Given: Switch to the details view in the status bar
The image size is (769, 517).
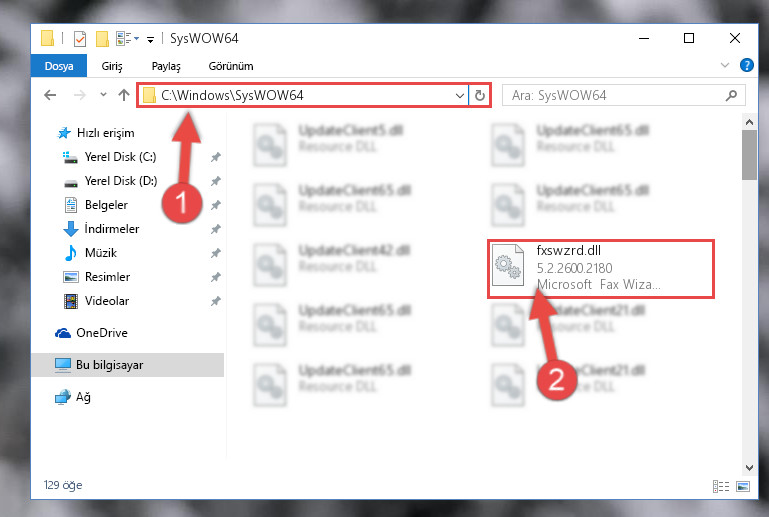Looking at the screenshot, I should pyautogui.click(x=720, y=486).
